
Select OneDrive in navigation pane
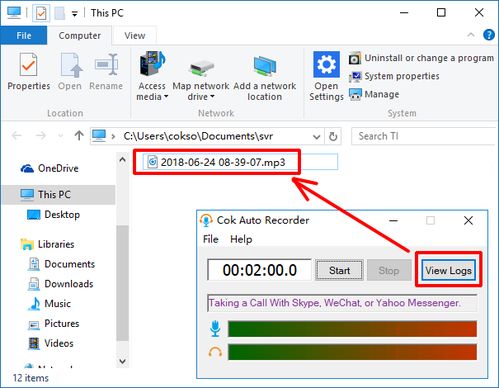pyautogui.click(x=50, y=168)
